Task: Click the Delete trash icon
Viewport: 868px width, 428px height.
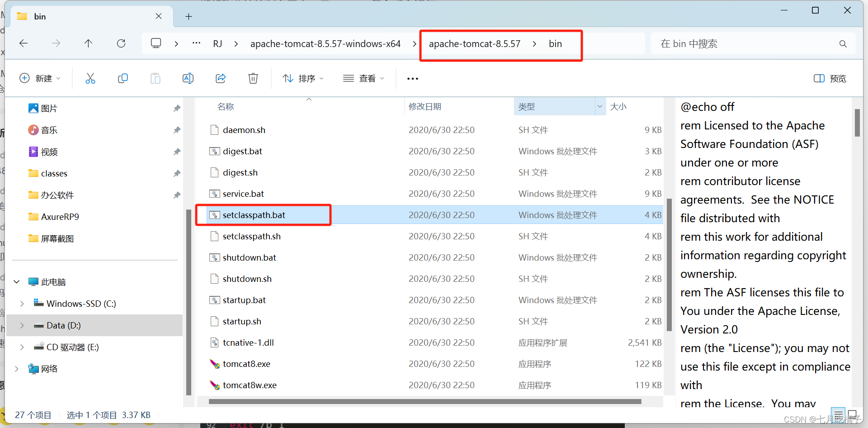Action: click(253, 78)
